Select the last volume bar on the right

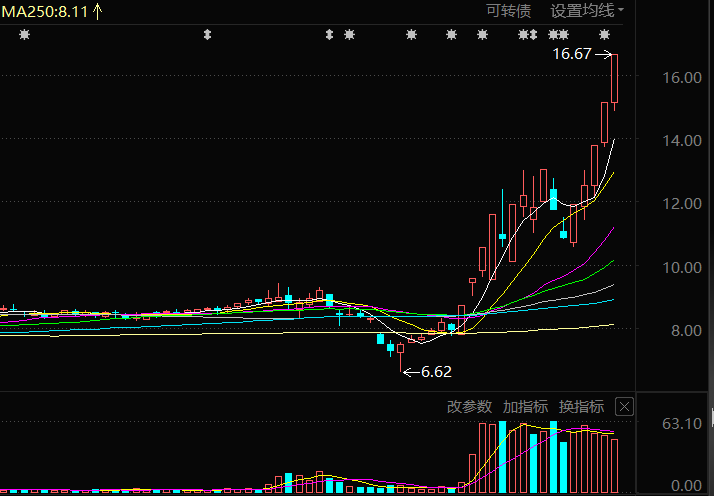pos(614,466)
